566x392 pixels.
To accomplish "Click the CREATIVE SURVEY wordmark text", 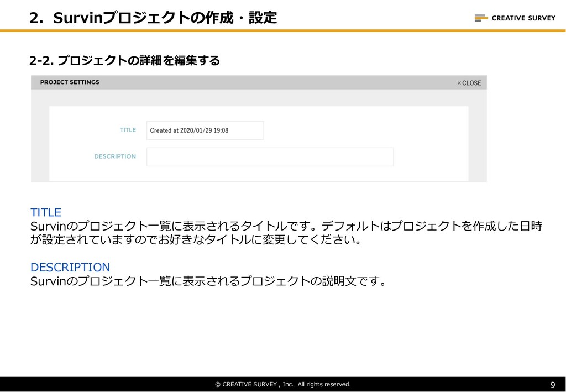I will [x=523, y=18].
